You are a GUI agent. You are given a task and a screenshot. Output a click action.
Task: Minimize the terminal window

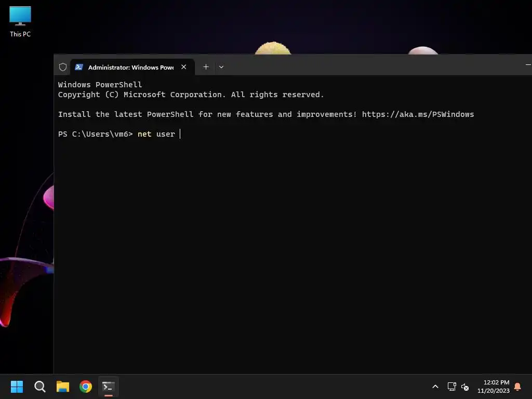[528, 64]
